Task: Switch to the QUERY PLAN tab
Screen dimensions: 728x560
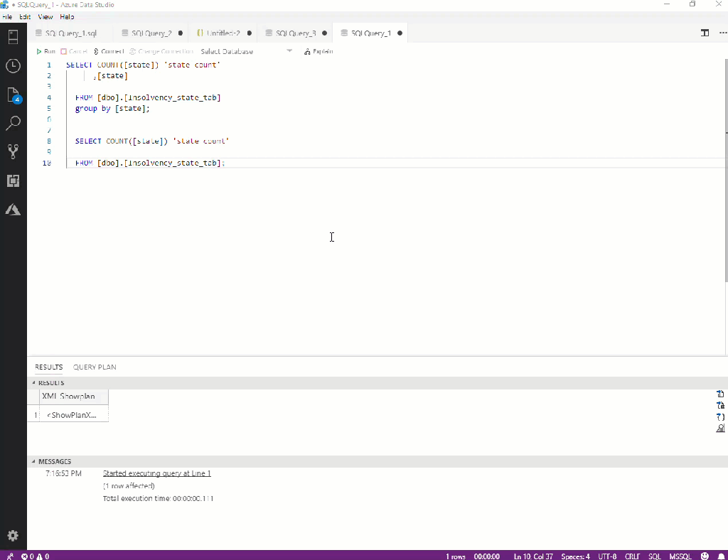Action: (x=95, y=367)
